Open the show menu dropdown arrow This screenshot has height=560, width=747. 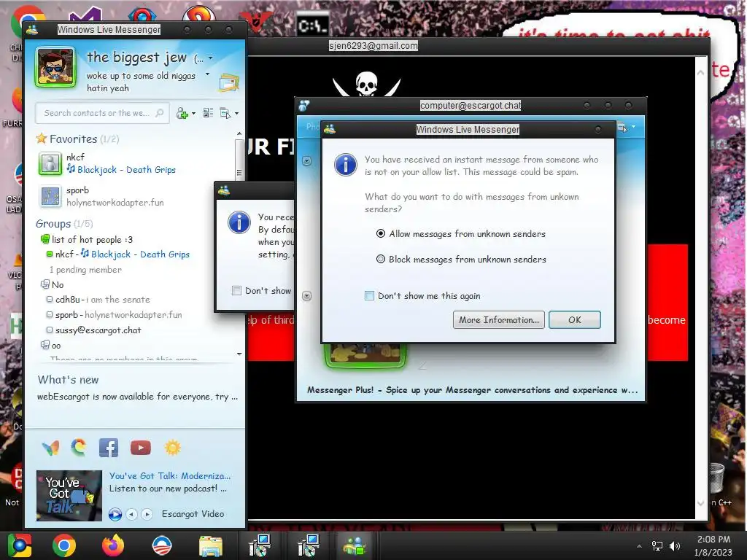(237, 113)
